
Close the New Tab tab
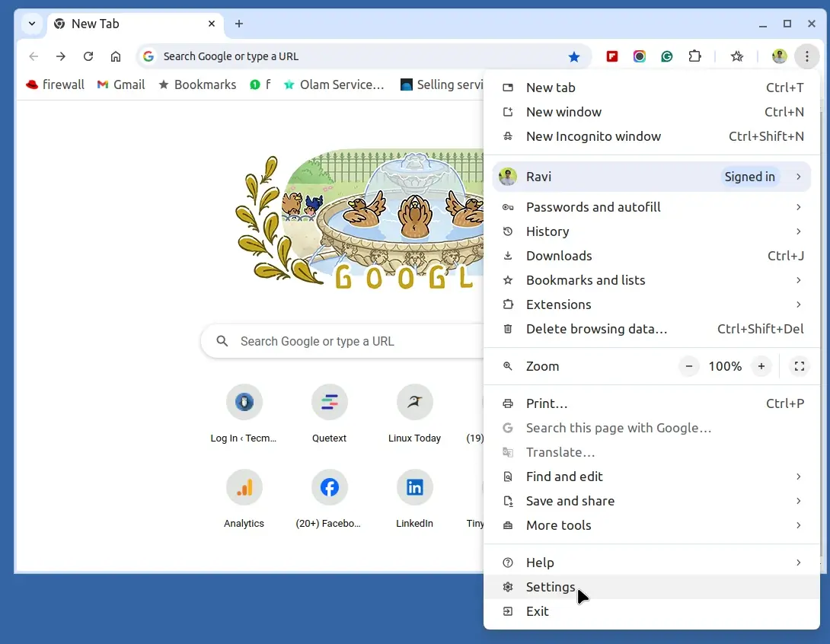tap(212, 24)
